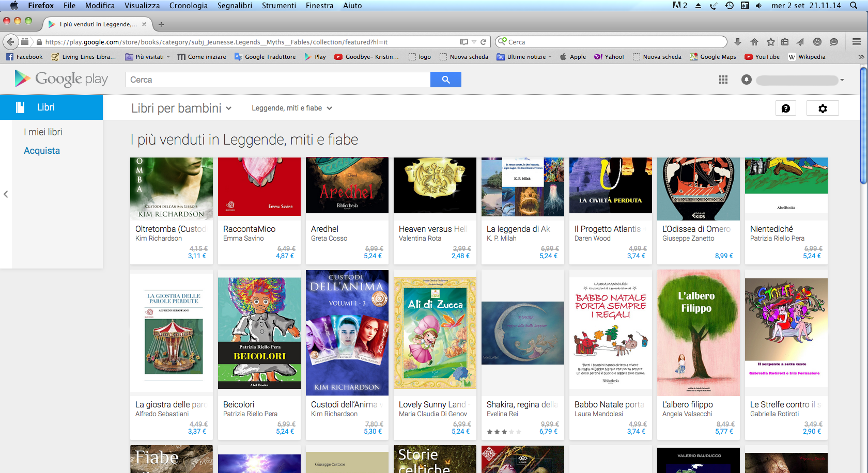Viewport: 868px width, 473px height.
Task: Open the Nientediché book title
Action: [x=771, y=229]
